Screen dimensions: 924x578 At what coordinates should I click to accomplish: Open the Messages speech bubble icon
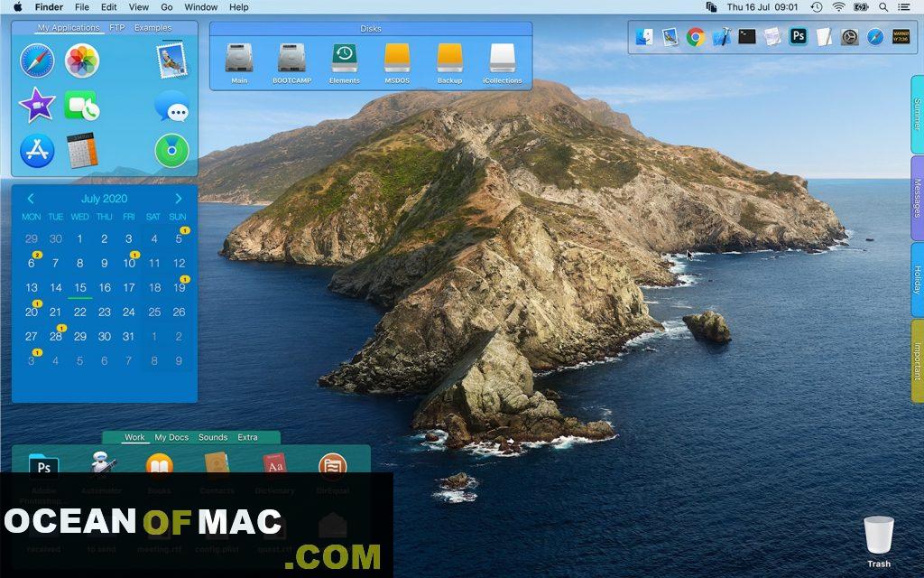(172, 106)
